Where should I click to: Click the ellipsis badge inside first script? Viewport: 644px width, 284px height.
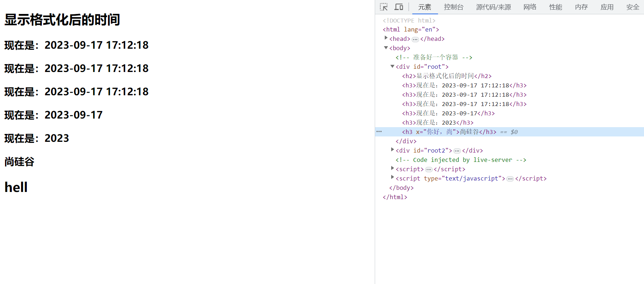point(429,170)
